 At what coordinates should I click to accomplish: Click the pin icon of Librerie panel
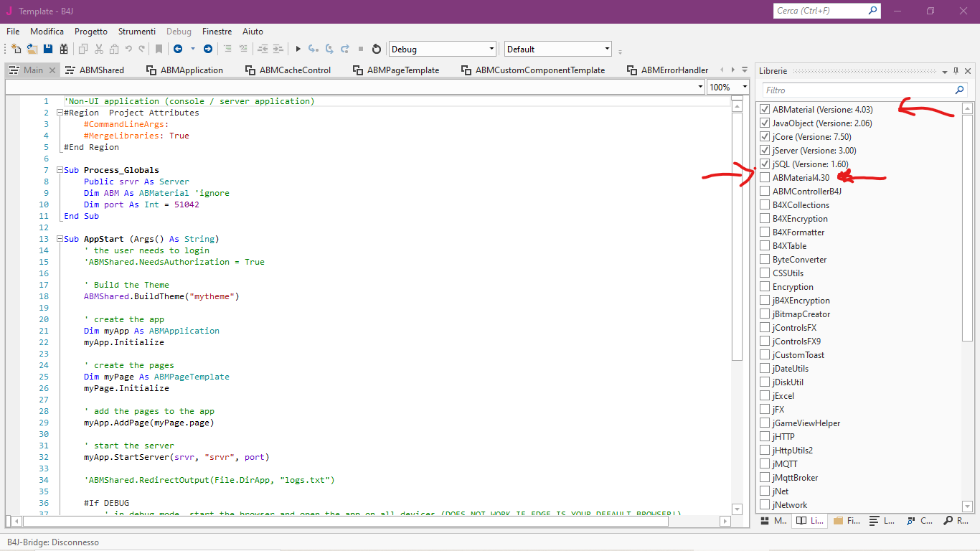[x=956, y=71]
